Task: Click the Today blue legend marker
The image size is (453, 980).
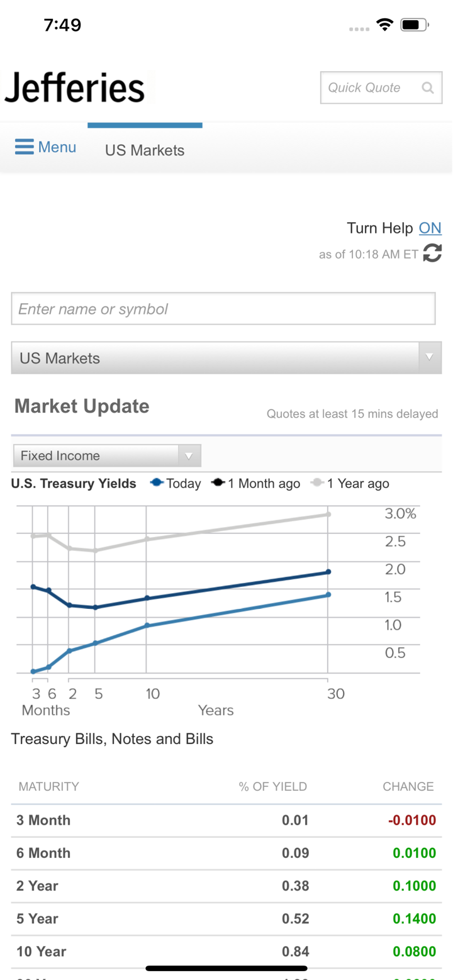Action: click(157, 483)
